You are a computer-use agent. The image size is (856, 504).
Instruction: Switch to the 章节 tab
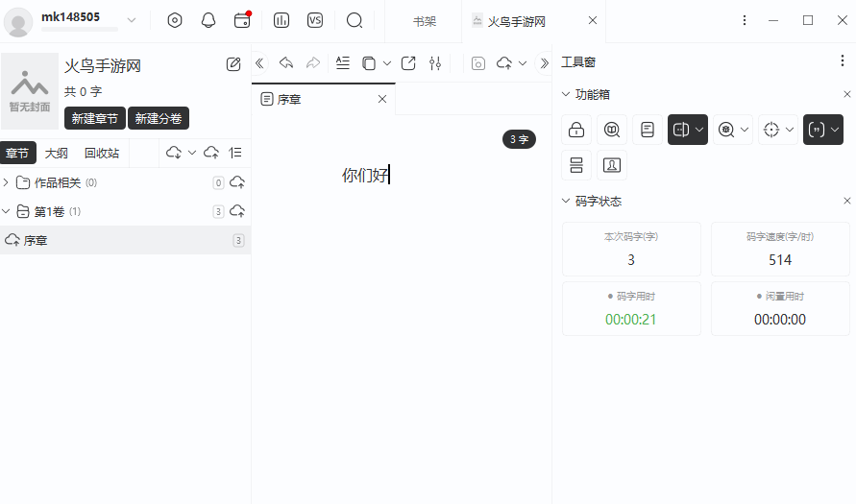pos(17,153)
